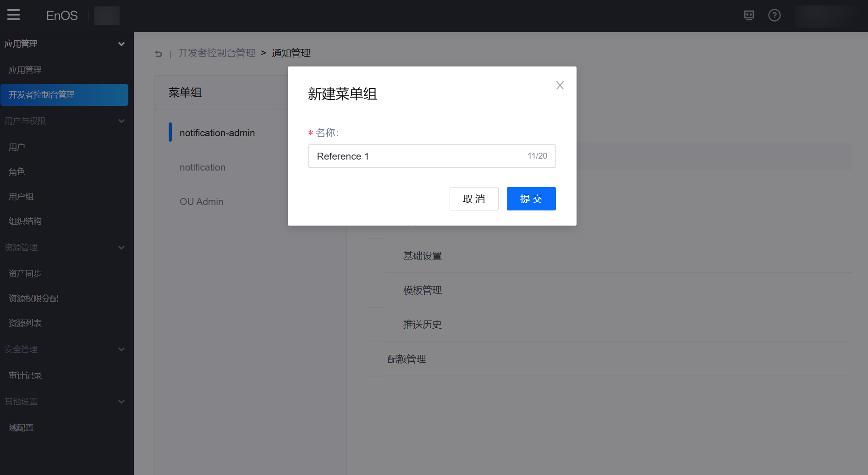Image resolution: width=868 pixels, height=475 pixels.
Task: Open 审计记录 under 安全管理
Action: point(25,375)
